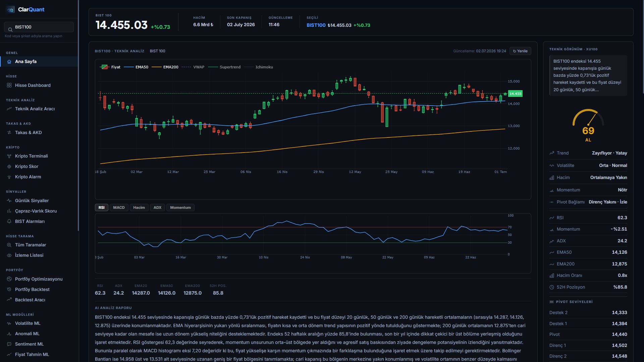Click the Trend row arrow icon
The image size is (644, 362).
pyautogui.click(x=552, y=153)
